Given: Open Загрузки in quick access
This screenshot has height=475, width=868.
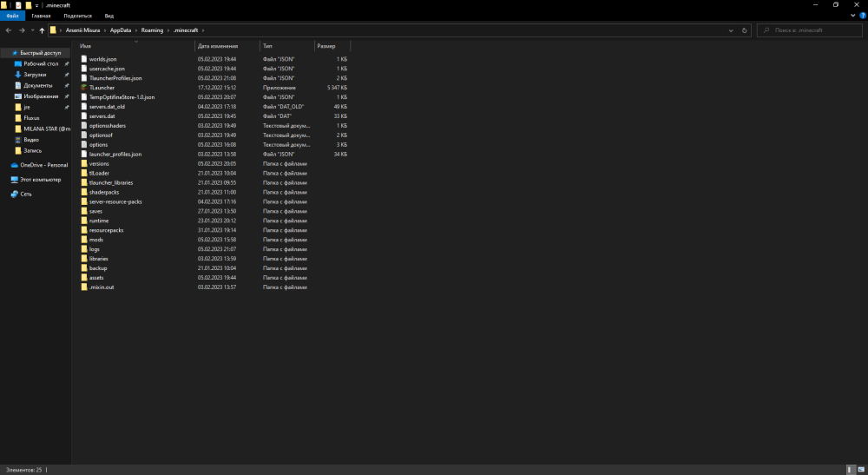Looking at the screenshot, I should click(35, 75).
